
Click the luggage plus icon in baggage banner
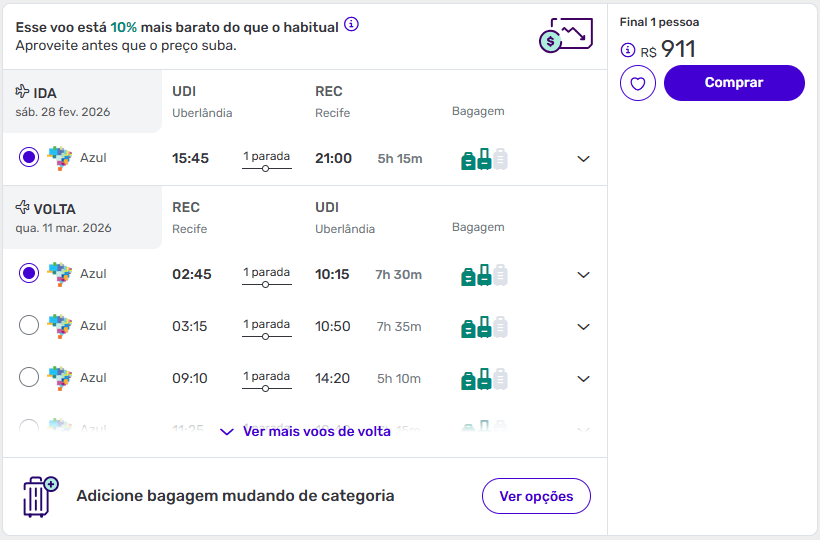click(x=40, y=496)
